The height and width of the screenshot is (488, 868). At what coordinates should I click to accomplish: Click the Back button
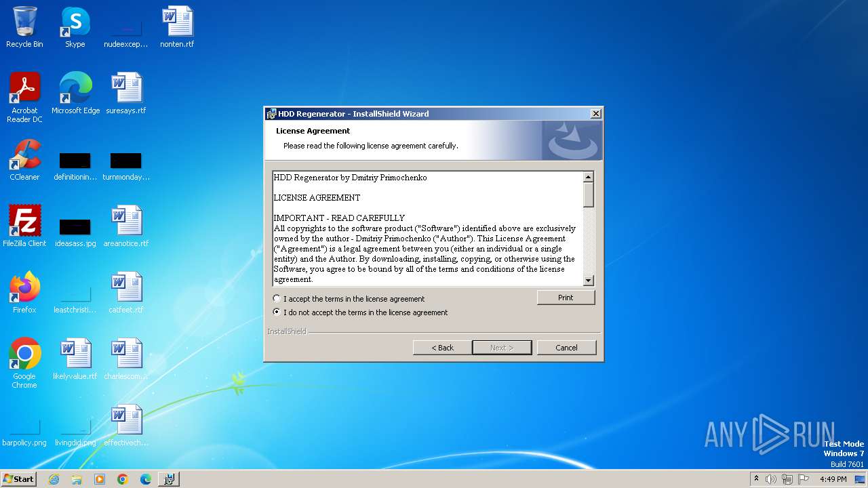pyautogui.click(x=442, y=348)
